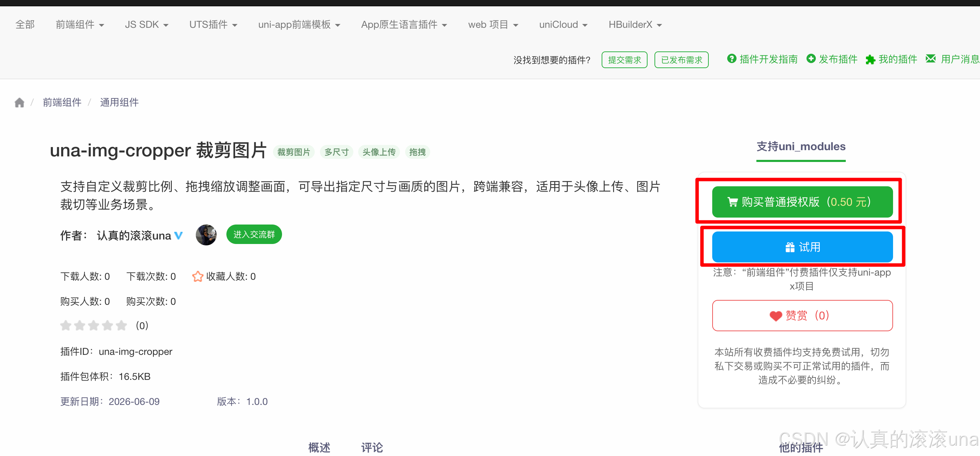Open the 全部 category menu item
The image size is (980, 456).
point(25,25)
